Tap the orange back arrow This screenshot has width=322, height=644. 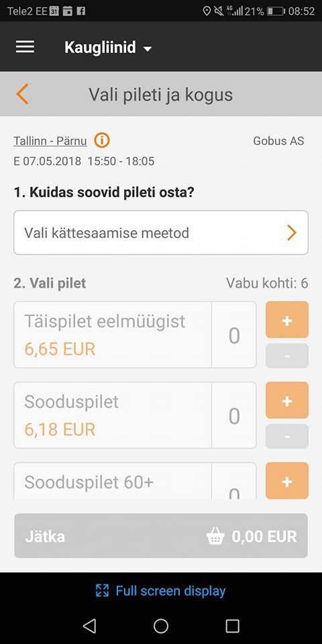click(22, 94)
